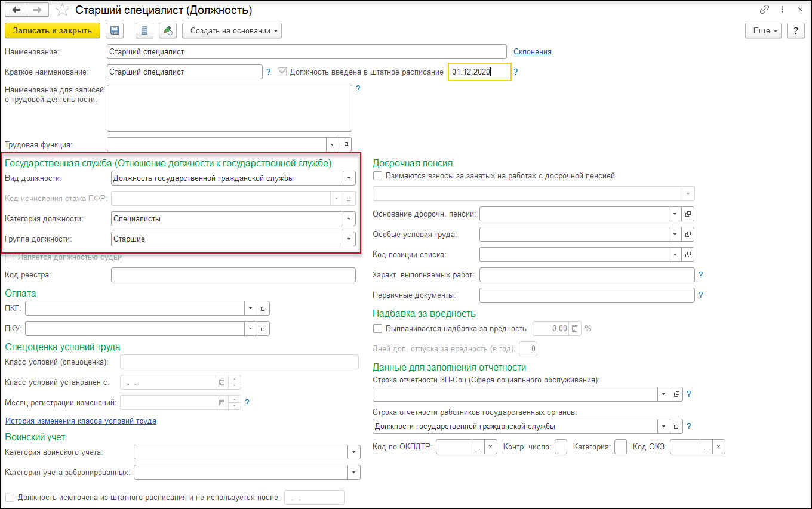
Task: Expand the Особые условия труда dropdown
Action: click(675, 234)
